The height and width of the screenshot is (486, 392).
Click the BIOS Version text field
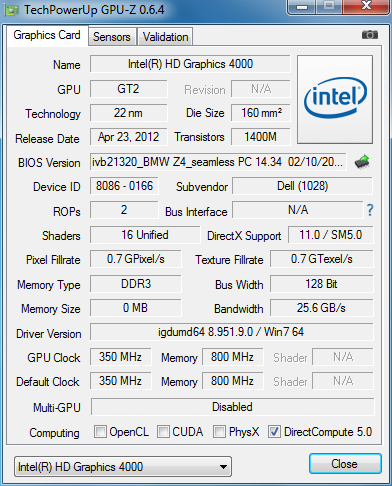218,162
